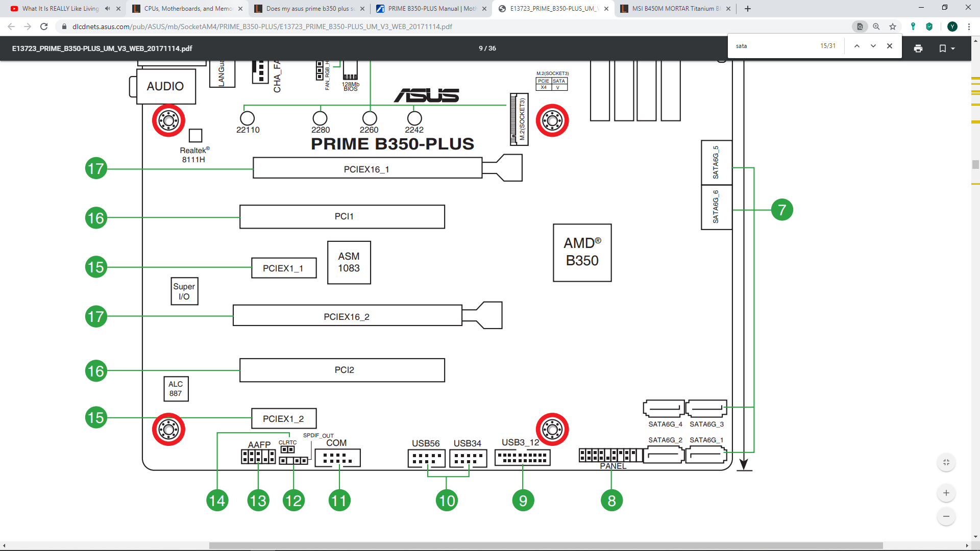Bookmark this page with the star icon
The width and height of the screenshot is (980, 551).
coord(893,27)
